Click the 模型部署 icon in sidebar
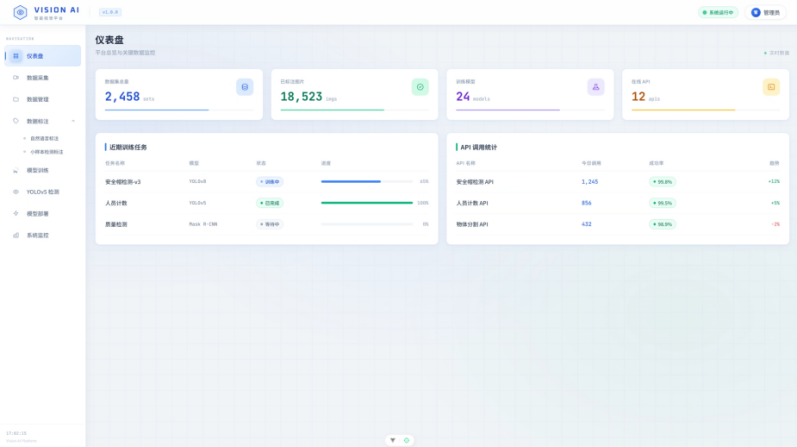Image resolution: width=797 pixels, height=447 pixels. pos(16,213)
